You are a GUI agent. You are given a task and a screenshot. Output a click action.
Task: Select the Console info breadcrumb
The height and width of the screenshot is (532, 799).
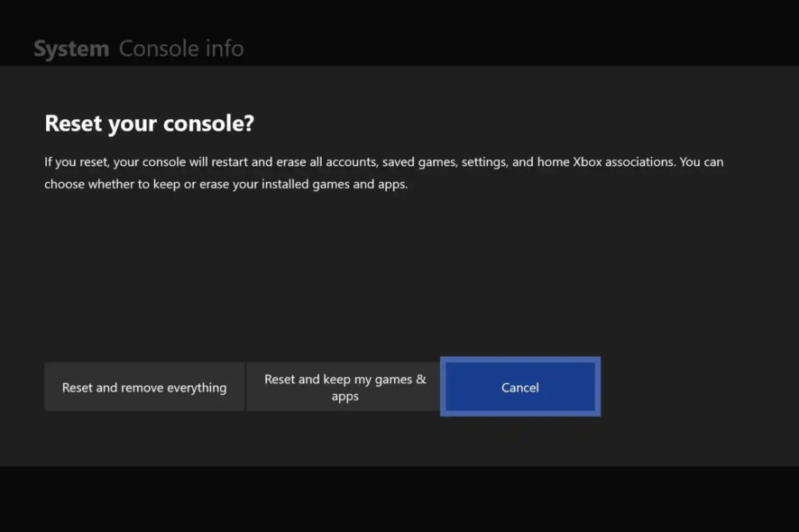pyautogui.click(x=180, y=49)
